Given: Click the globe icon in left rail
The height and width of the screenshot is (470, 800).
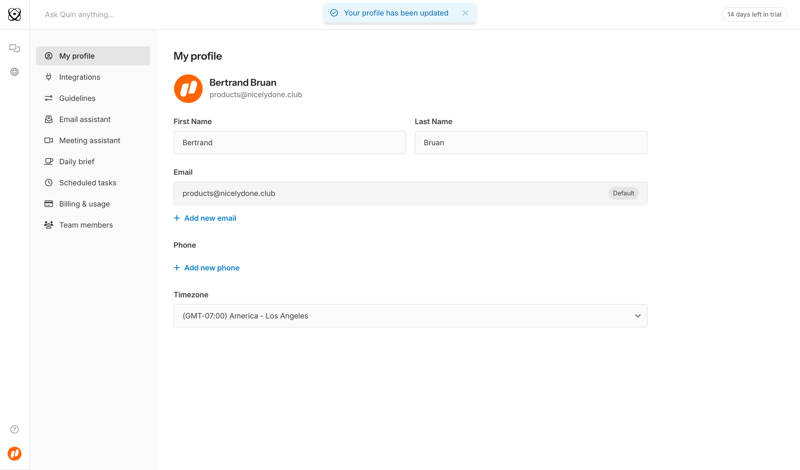Looking at the screenshot, I should click(14, 72).
